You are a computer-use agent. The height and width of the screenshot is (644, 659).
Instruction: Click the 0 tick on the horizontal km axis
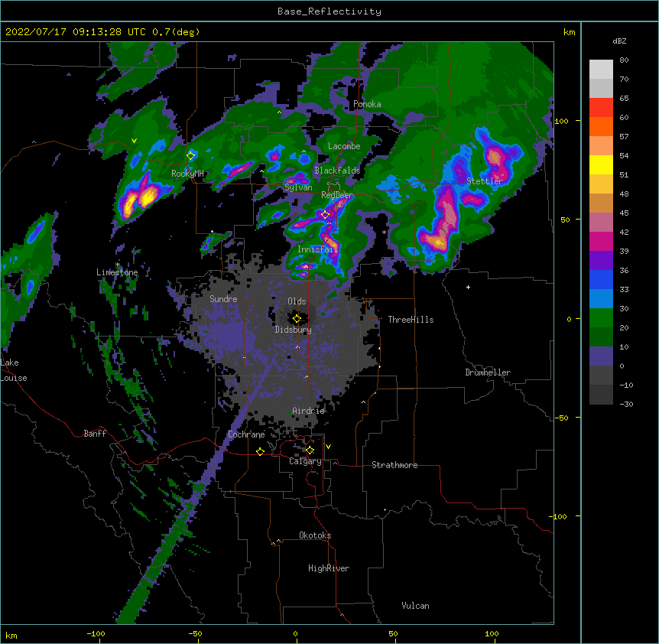click(295, 633)
